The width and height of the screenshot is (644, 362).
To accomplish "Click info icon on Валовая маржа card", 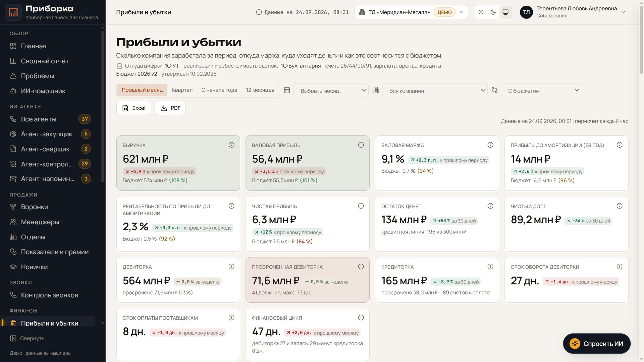I will [x=490, y=145].
